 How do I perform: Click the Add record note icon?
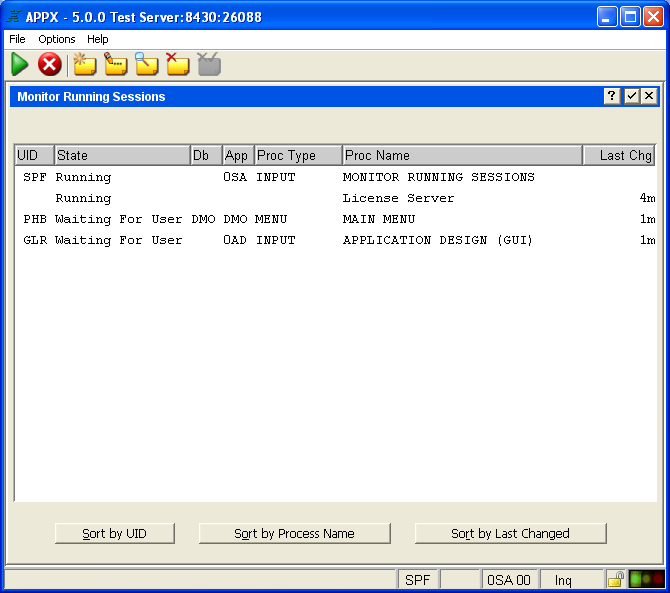(x=84, y=65)
